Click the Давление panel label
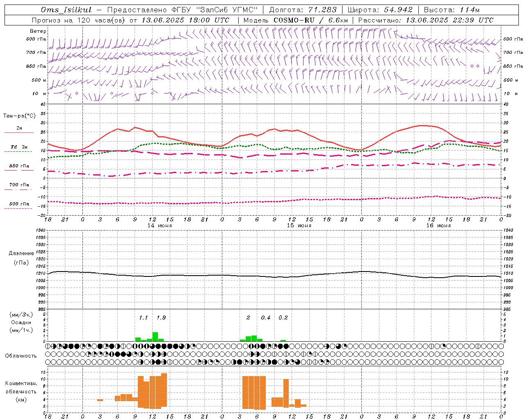The image size is (525, 420). pos(21,253)
